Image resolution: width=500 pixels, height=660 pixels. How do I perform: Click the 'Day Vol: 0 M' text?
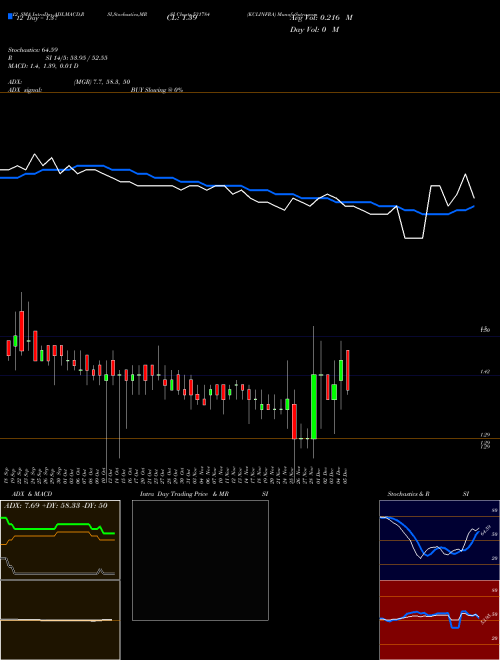pyautogui.click(x=314, y=30)
